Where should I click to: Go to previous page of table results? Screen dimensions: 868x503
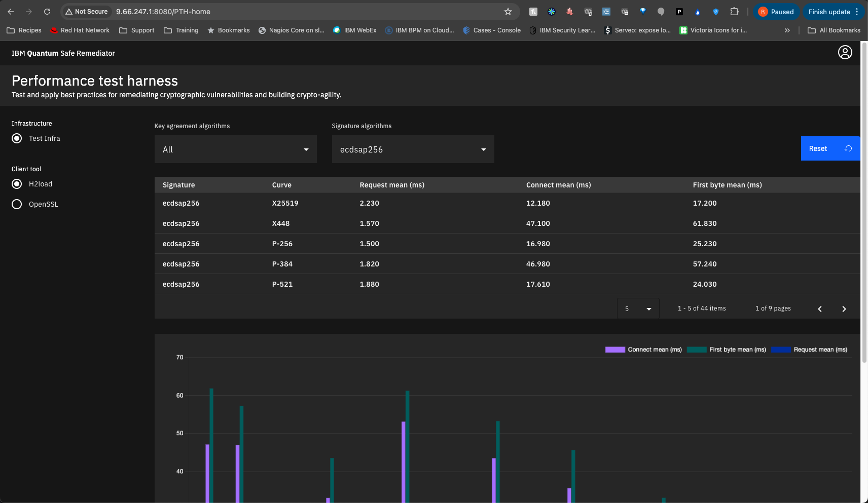click(x=819, y=309)
